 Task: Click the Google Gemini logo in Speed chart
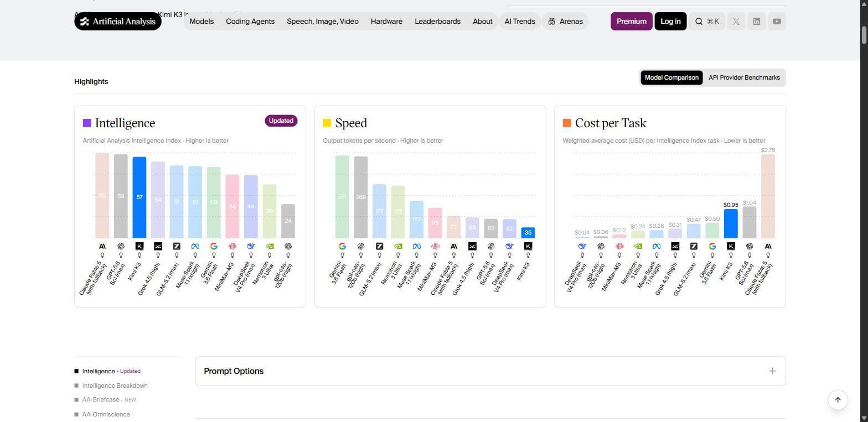[x=342, y=246]
